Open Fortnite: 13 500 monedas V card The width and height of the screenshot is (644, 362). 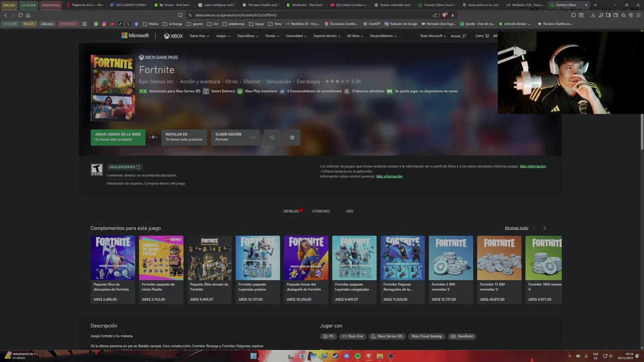499,270
